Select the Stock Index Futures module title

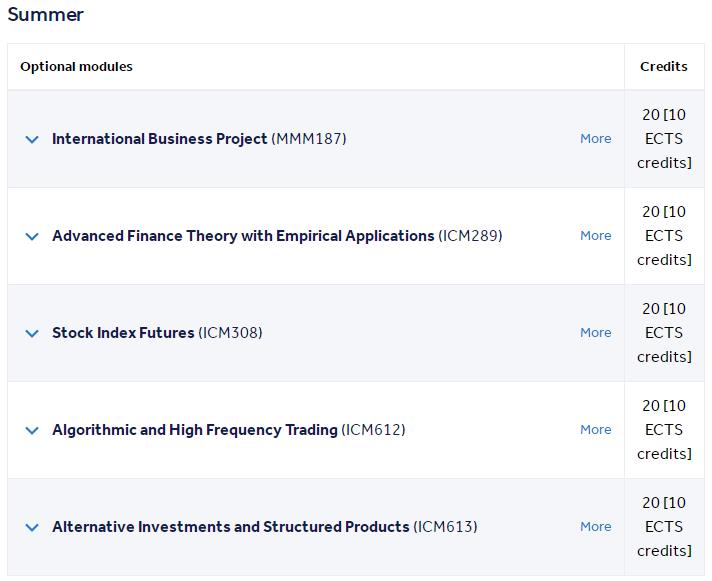[x=123, y=333]
